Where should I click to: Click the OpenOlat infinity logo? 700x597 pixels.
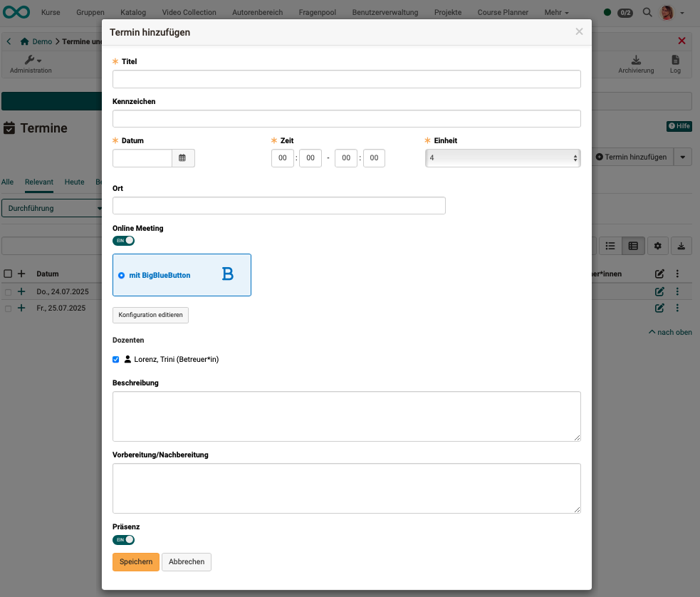tap(16, 12)
